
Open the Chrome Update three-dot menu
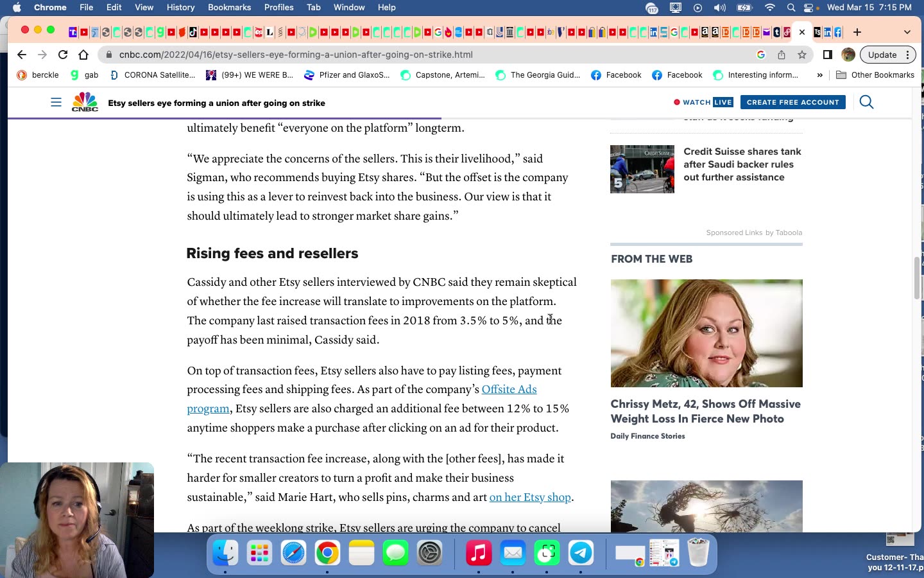(907, 55)
